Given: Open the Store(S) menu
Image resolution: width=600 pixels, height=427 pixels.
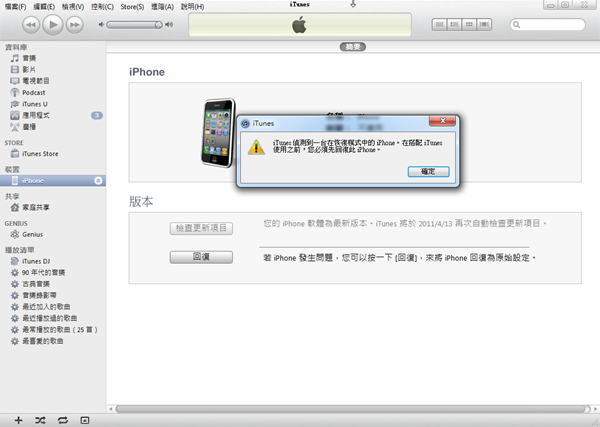Looking at the screenshot, I should [x=132, y=7].
